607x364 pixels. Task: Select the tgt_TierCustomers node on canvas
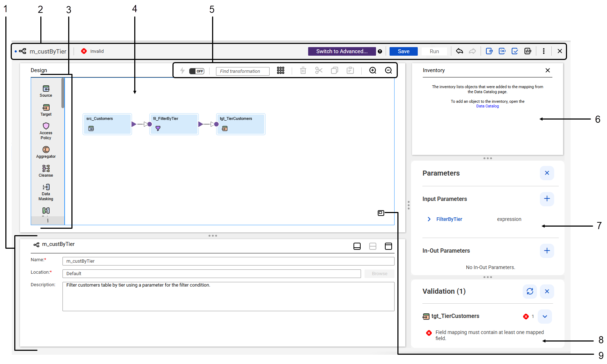click(x=241, y=124)
